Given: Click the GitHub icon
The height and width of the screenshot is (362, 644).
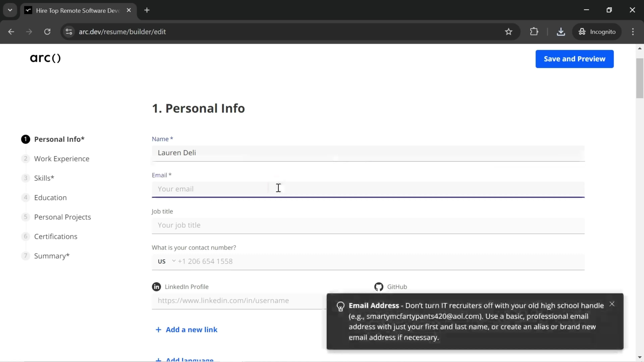Looking at the screenshot, I should (379, 286).
